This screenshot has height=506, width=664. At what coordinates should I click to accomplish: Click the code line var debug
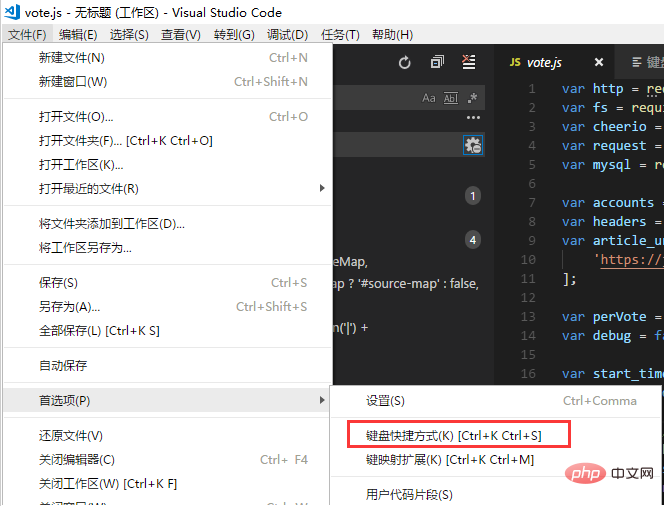point(613,336)
